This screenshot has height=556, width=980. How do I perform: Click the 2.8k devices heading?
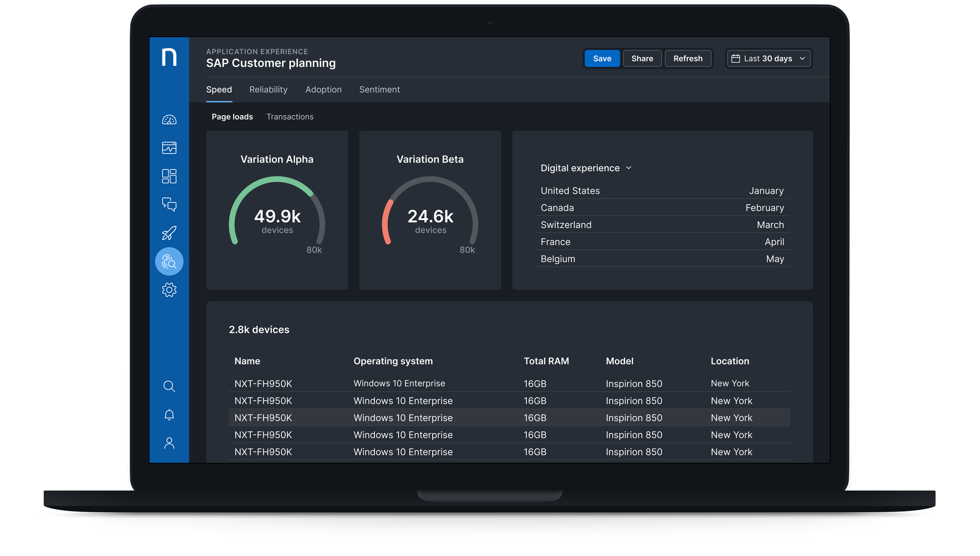(x=259, y=329)
